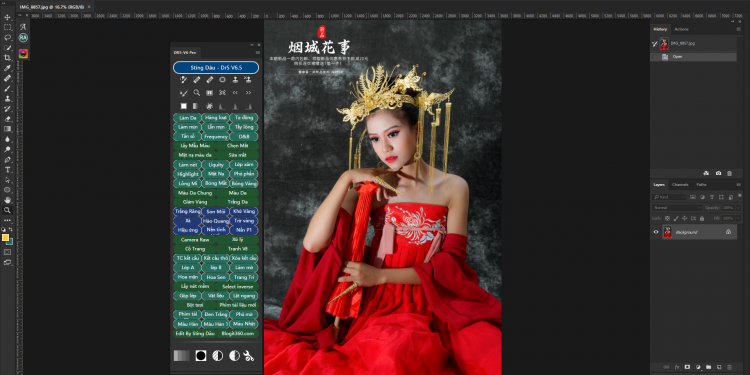Select the Eraser tool

7,119
